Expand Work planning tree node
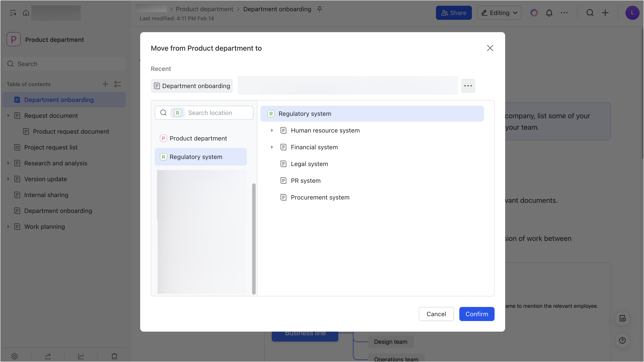The width and height of the screenshot is (644, 362). point(8,226)
